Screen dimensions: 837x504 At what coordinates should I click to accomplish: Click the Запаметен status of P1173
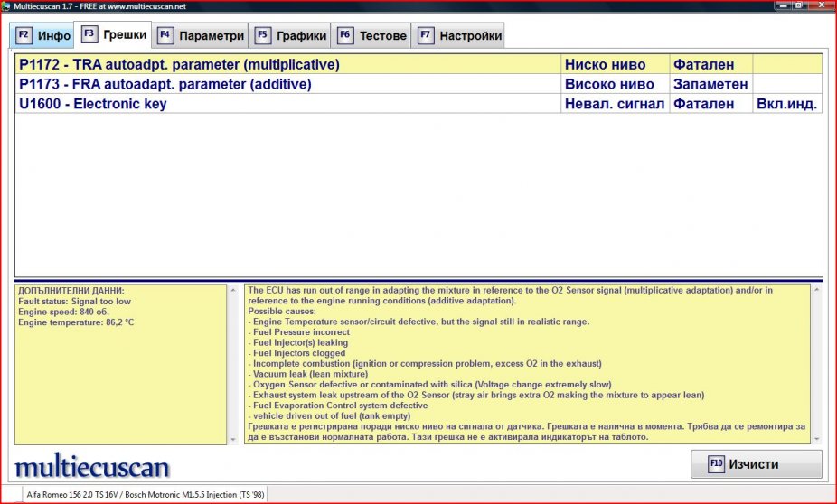pyautogui.click(x=710, y=84)
